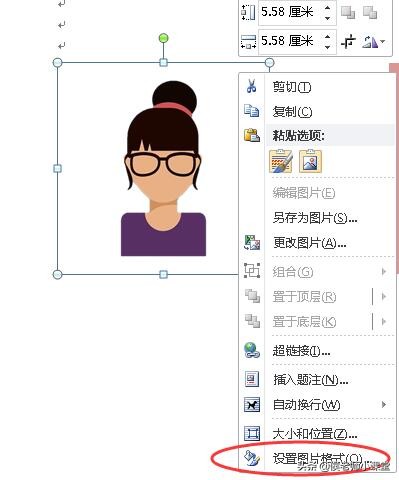The height and width of the screenshot is (480, 399).
Task: Click the Cut scissors icon
Action: pyautogui.click(x=251, y=86)
